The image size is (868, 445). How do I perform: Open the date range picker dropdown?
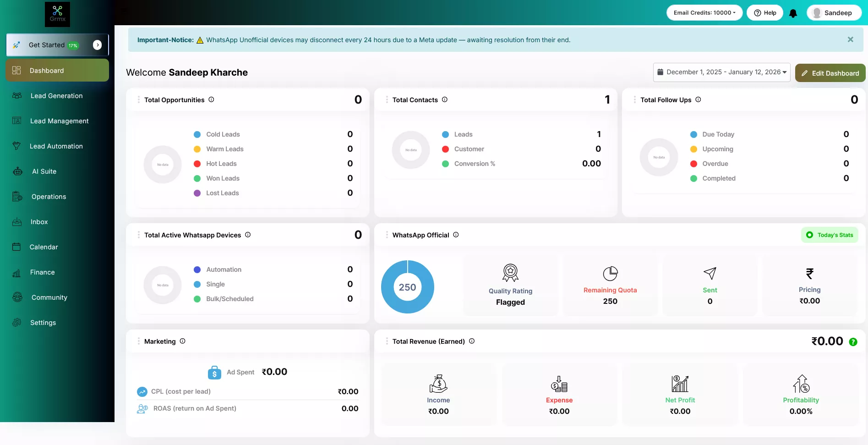pos(721,72)
